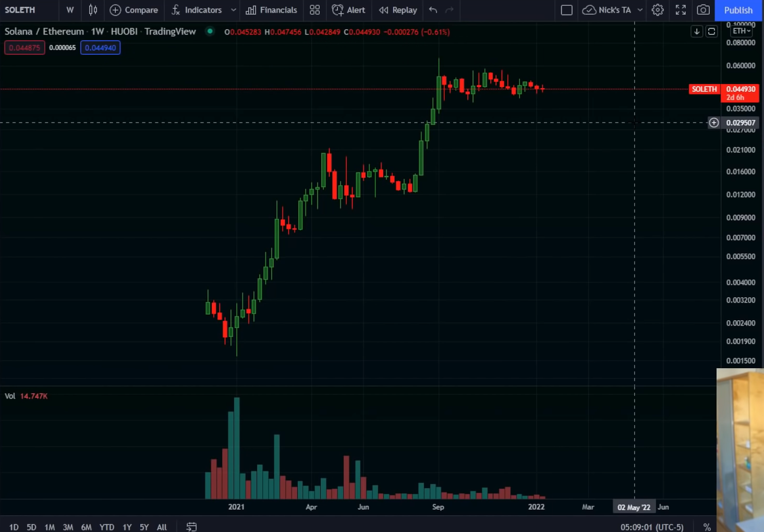Take a chart snapshot with camera icon

[x=703, y=10]
